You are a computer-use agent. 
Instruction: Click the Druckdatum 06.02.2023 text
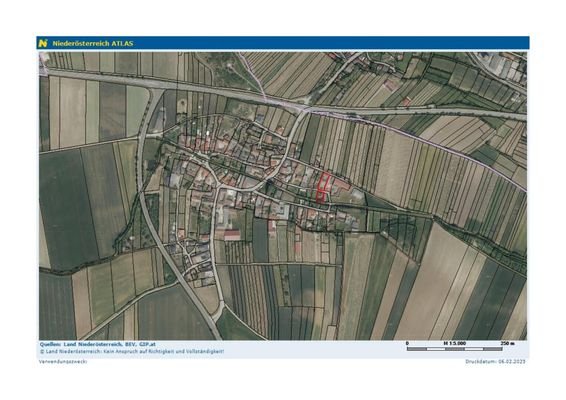click(x=495, y=361)
